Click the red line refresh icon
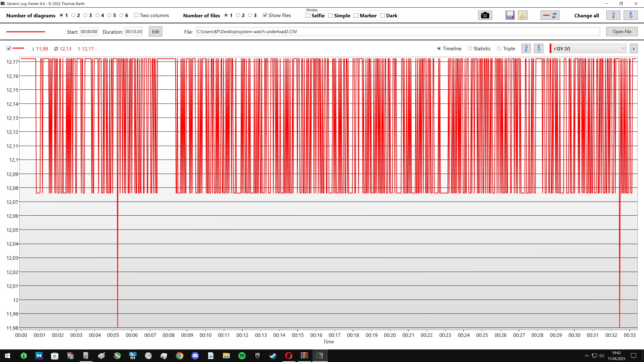644x362 pixels. pyautogui.click(x=550, y=15)
